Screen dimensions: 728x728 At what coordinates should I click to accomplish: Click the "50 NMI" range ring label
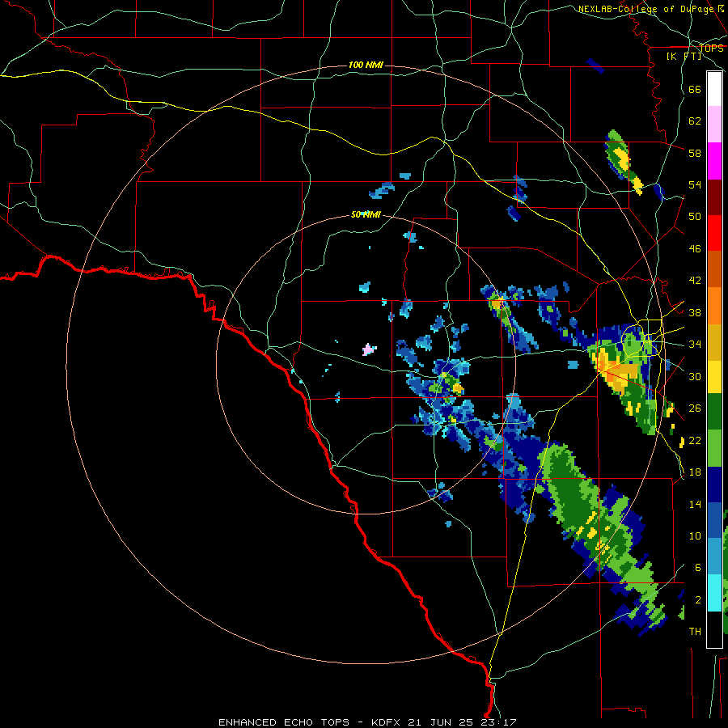pyautogui.click(x=366, y=214)
